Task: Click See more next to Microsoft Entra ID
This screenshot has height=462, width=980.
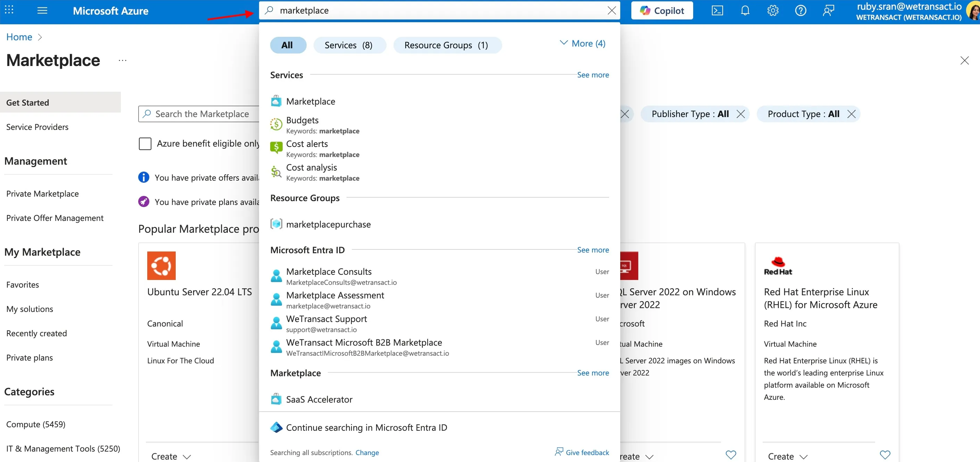Action: click(x=593, y=250)
